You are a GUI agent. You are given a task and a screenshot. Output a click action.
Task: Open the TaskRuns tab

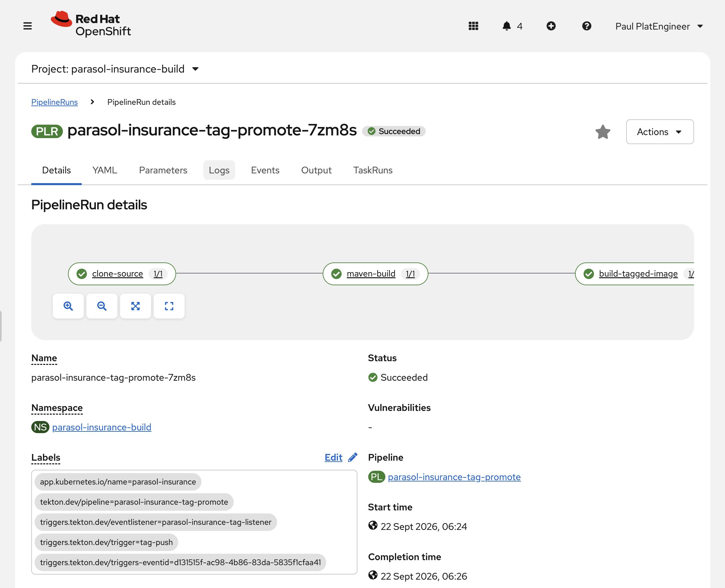pos(373,170)
